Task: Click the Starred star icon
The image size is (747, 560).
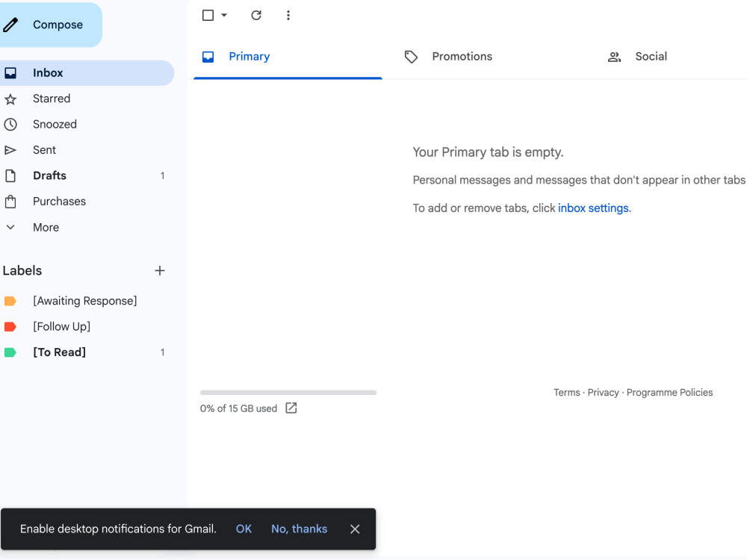Action: pos(10,99)
